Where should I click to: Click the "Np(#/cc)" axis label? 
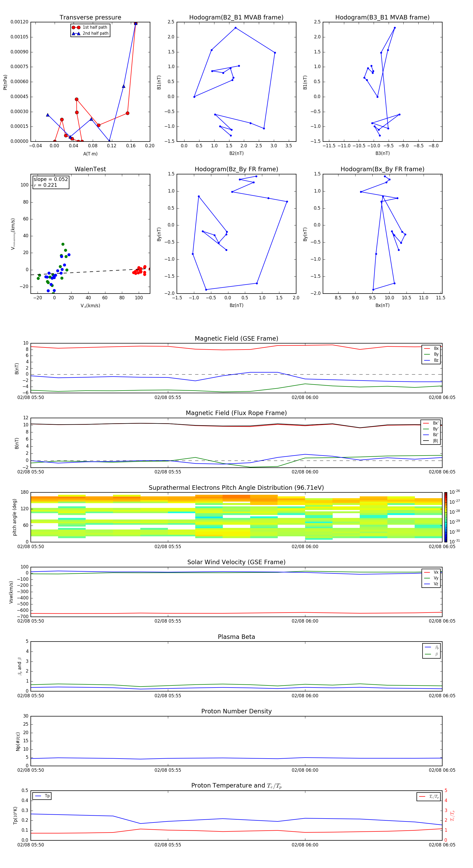(18, 741)
